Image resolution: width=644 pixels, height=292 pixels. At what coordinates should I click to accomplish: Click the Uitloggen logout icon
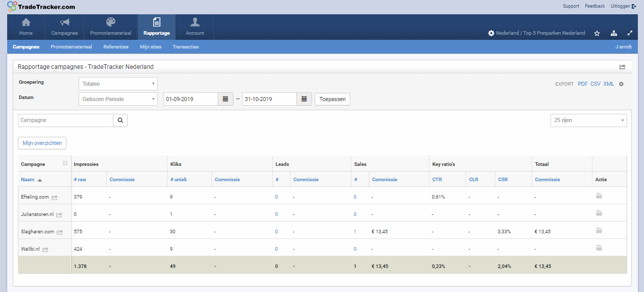(x=634, y=6)
